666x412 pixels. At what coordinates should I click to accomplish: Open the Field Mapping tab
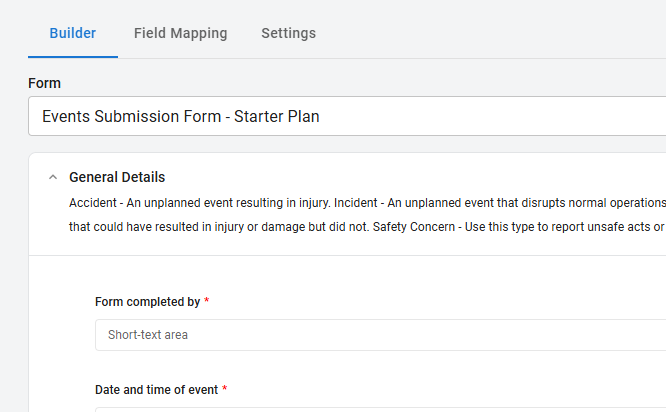tap(180, 33)
